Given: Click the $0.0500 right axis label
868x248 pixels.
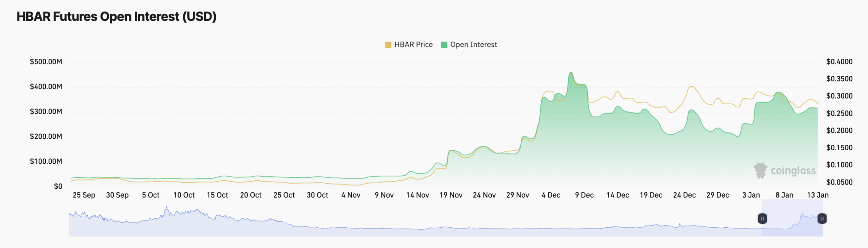Looking at the screenshot, I should pyautogui.click(x=839, y=182).
